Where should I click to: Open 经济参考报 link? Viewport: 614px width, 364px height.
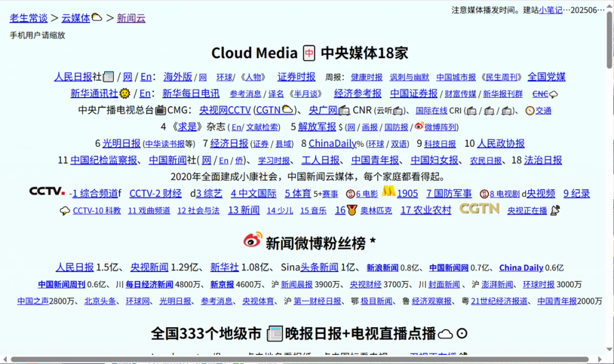357,93
